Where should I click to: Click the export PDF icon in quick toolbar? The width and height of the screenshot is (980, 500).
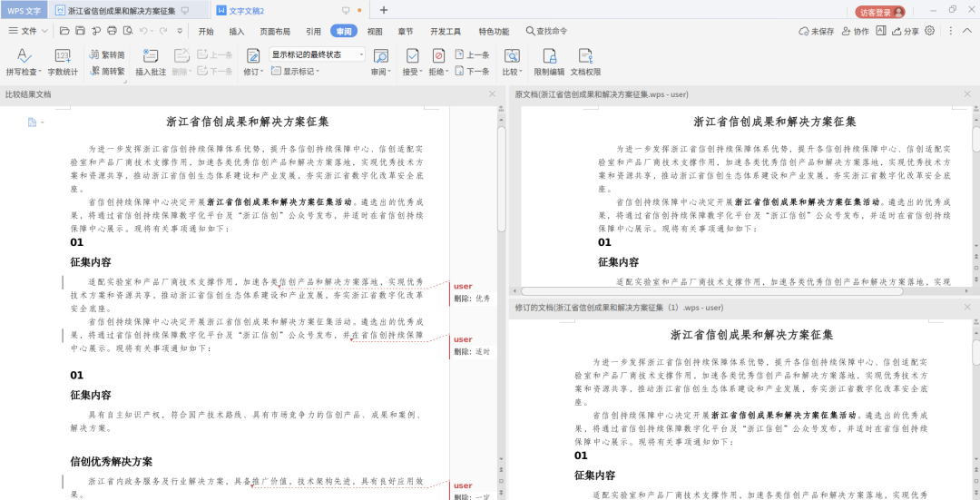click(96, 31)
